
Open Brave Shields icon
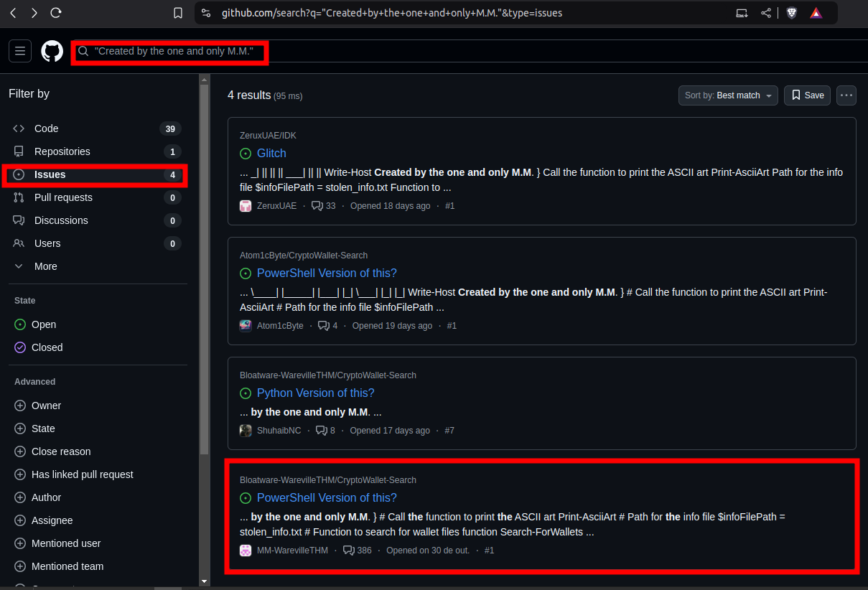tap(791, 13)
